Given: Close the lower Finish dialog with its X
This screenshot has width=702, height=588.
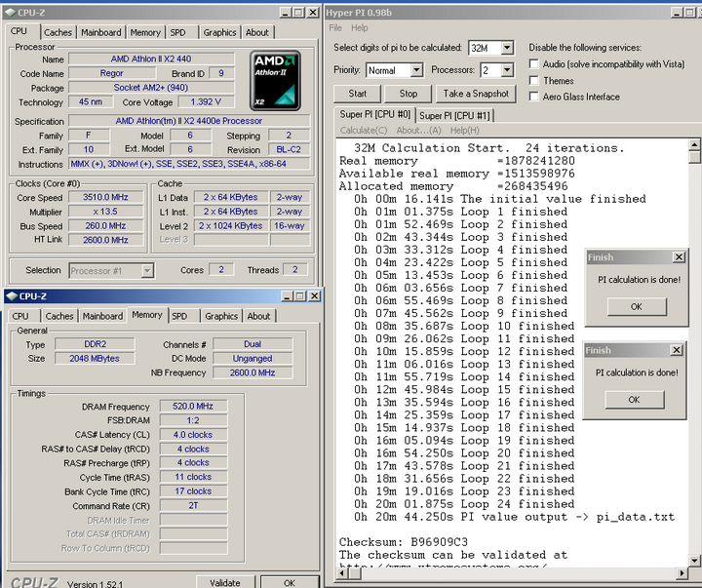Looking at the screenshot, I should coord(679,350).
